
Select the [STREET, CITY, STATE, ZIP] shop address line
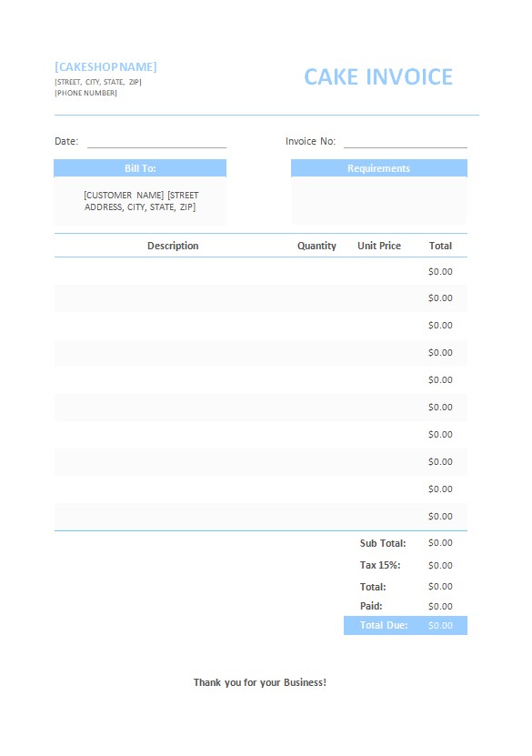click(98, 82)
